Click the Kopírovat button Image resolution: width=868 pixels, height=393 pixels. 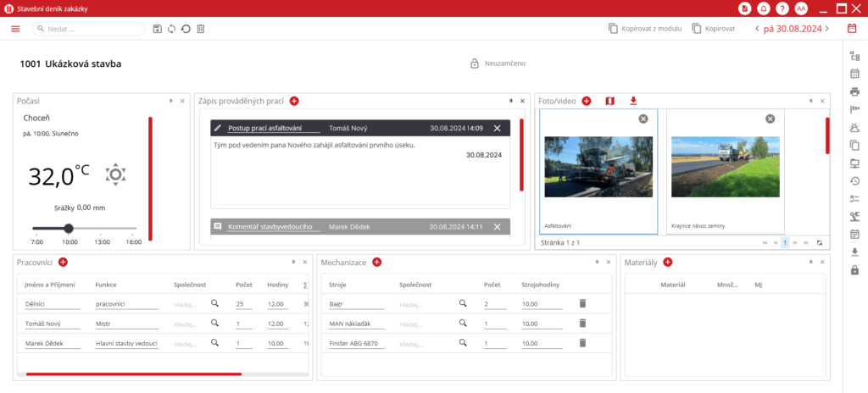[x=713, y=29]
